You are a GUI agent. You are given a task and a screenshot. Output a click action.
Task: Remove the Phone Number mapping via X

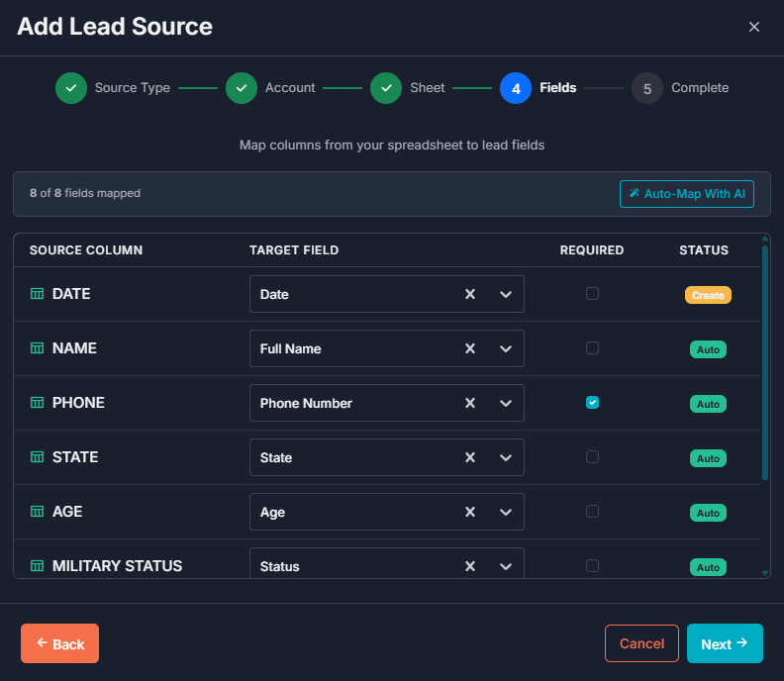tap(470, 403)
